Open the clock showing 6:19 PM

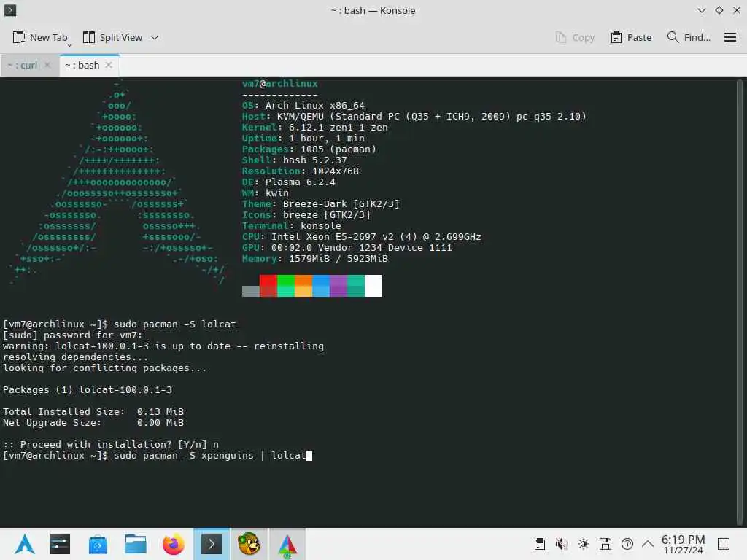point(683,544)
